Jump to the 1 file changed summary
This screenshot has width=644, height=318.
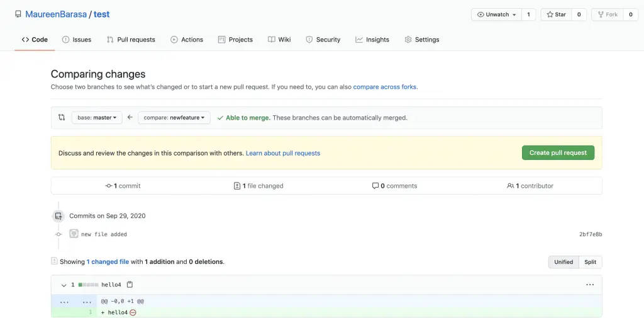258,186
